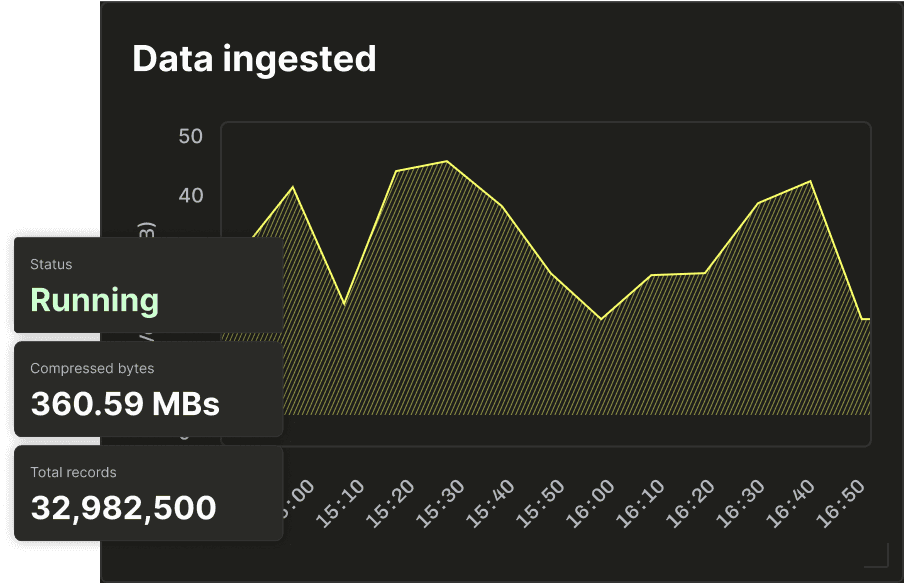Image resolution: width=904 pixels, height=583 pixels.
Task: Click the Data ingested chart title
Action: coord(254,59)
